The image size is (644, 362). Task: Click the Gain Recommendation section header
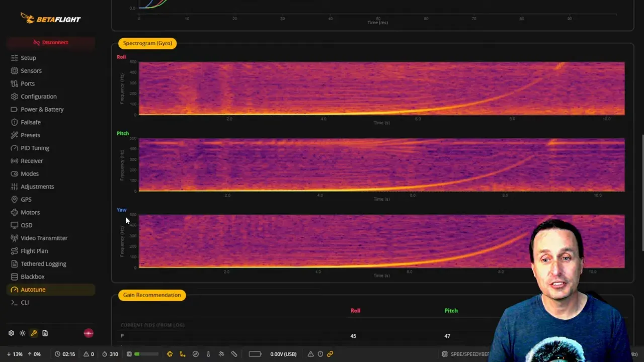point(152,295)
